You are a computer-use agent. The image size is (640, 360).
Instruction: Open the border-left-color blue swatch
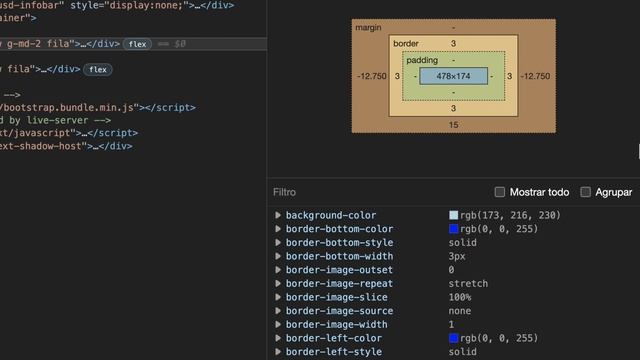pyautogui.click(x=453, y=338)
